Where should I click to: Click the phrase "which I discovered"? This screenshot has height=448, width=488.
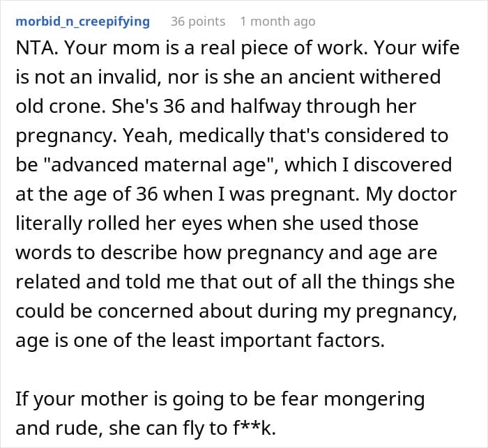point(368,165)
